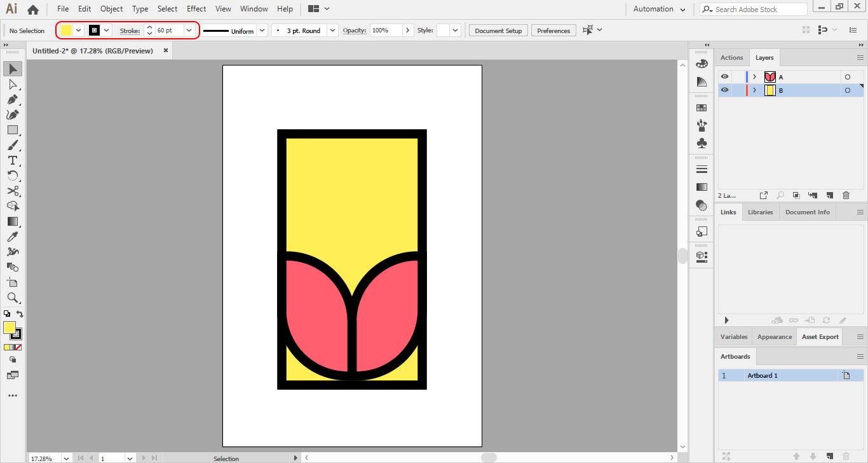This screenshot has height=463, width=868.
Task: Toggle target circle for layer A
Action: point(847,77)
